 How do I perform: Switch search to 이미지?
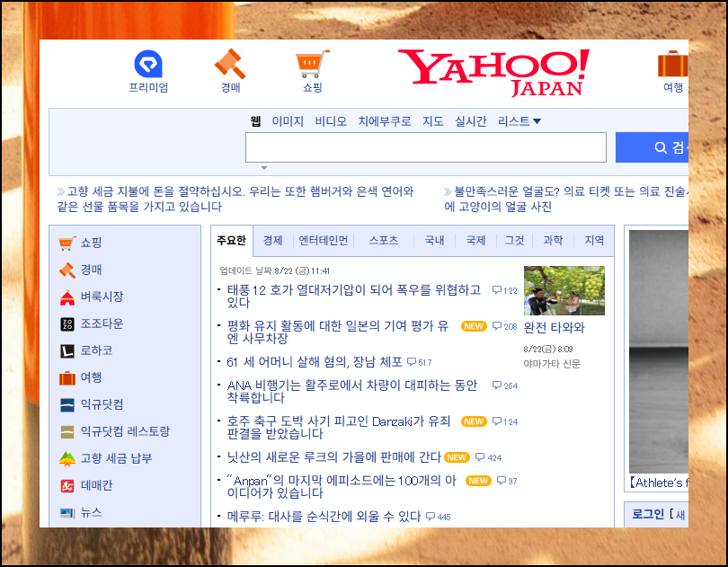288,121
